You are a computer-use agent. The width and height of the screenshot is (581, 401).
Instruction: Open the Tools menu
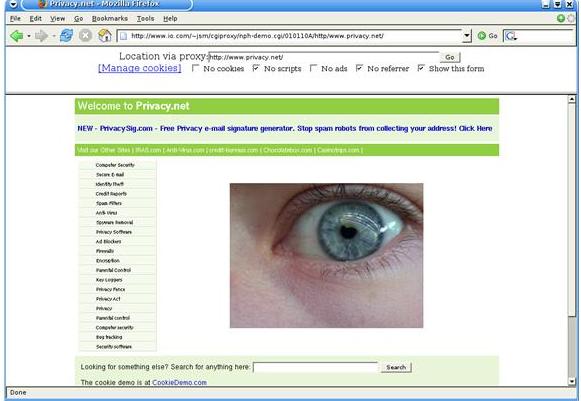tap(145, 19)
